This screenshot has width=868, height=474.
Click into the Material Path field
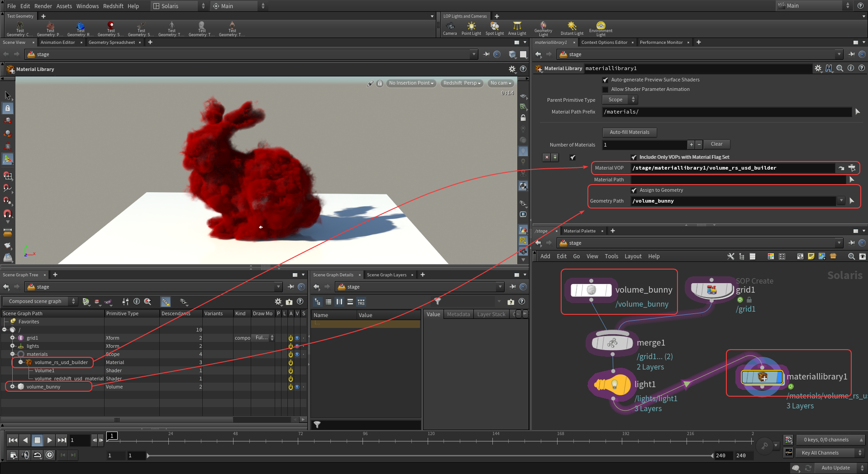point(738,180)
